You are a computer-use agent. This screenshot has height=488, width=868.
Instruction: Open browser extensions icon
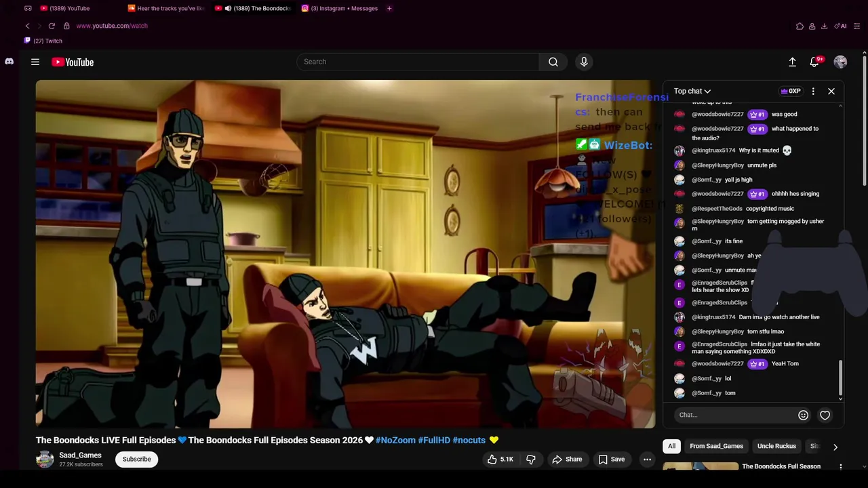800,26
